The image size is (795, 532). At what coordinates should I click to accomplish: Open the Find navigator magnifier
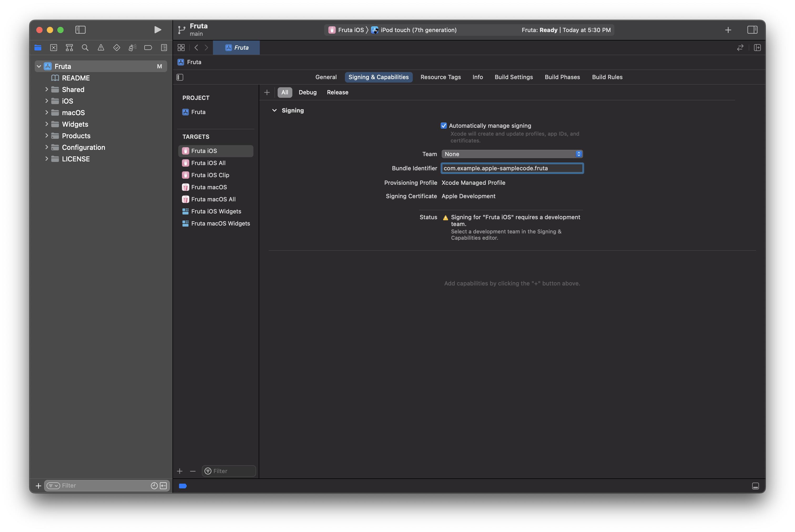85,48
